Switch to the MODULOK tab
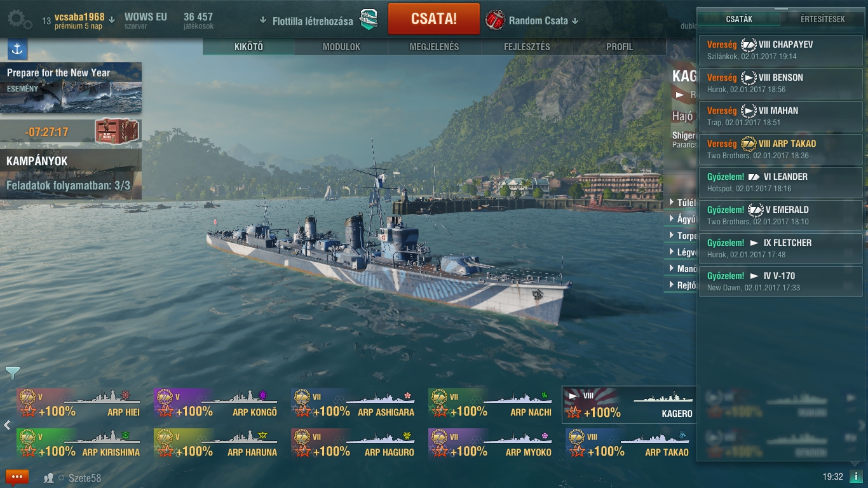This screenshot has width=868, height=488. tap(341, 47)
